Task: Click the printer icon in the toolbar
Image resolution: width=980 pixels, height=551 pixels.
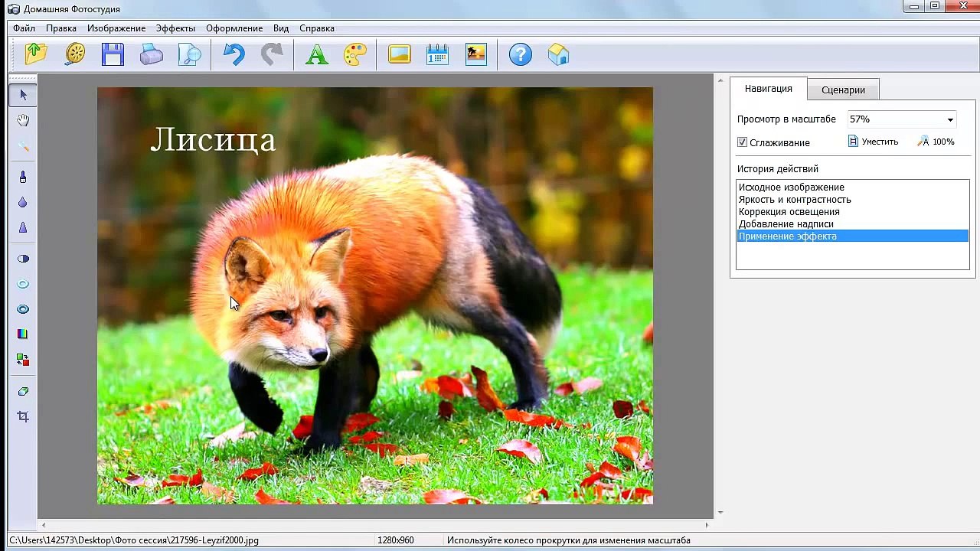Action: tap(151, 54)
